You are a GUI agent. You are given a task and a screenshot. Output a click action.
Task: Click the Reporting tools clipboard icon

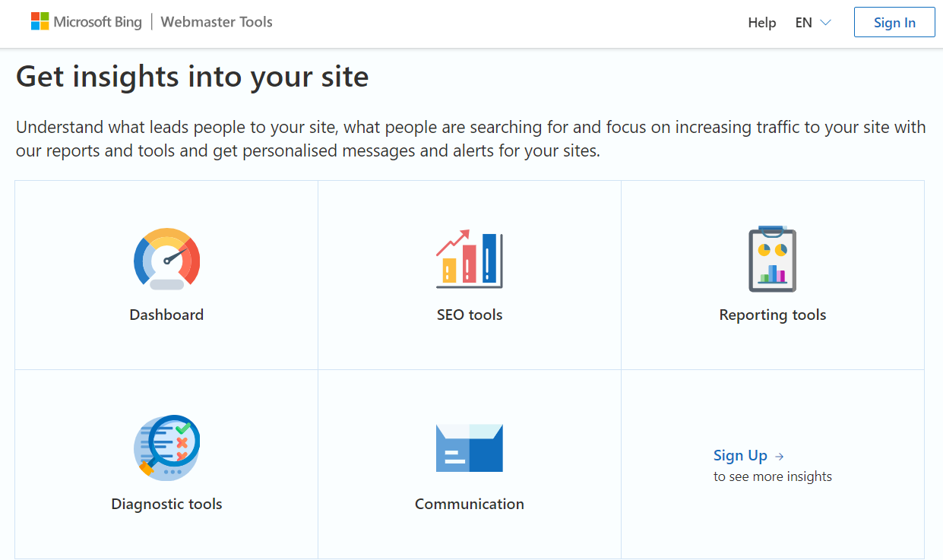tap(772, 258)
